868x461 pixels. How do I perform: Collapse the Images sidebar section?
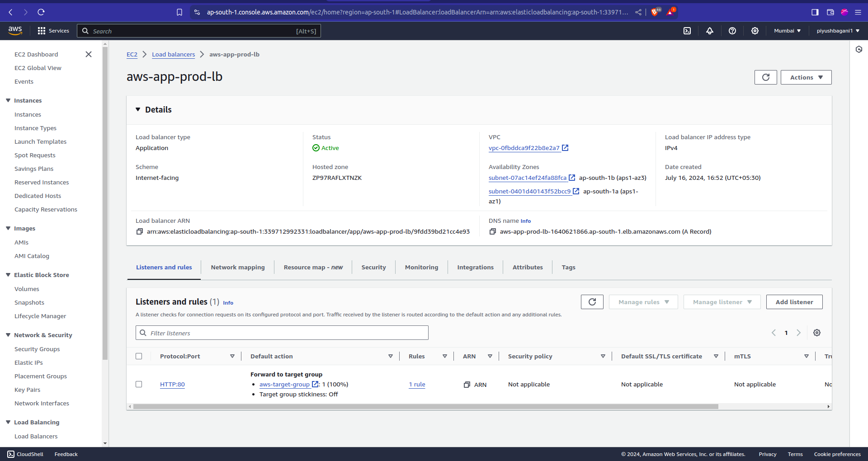click(8, 228)
